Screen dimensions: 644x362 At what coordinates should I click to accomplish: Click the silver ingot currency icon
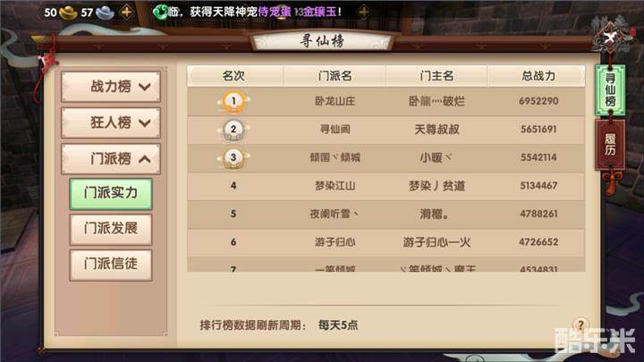pyautogui.click(x=105, y=13)
